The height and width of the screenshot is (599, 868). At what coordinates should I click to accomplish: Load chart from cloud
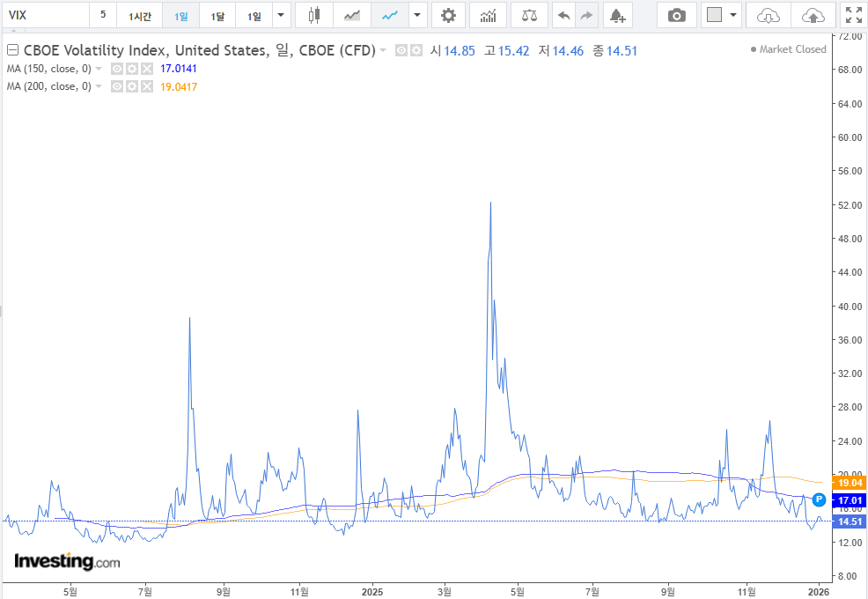point(768,15)
